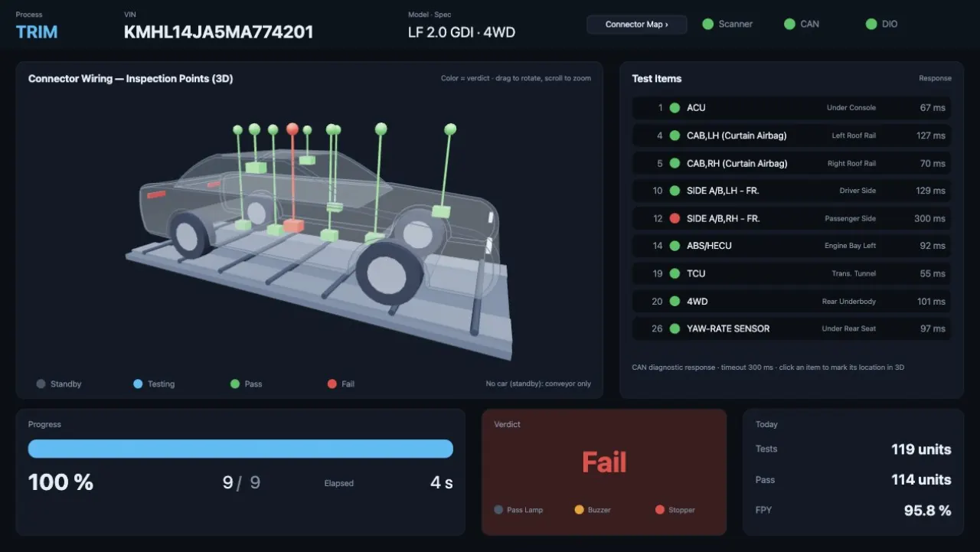Click the blue progress bar
Image resolution: width=980 pixels, height=552 pixels.
click(x=240, y=449)
